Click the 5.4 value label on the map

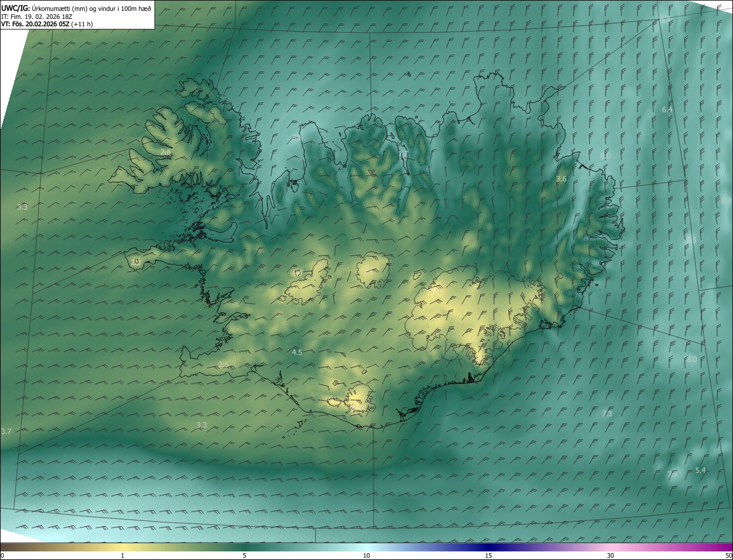[x=700, y=471]
